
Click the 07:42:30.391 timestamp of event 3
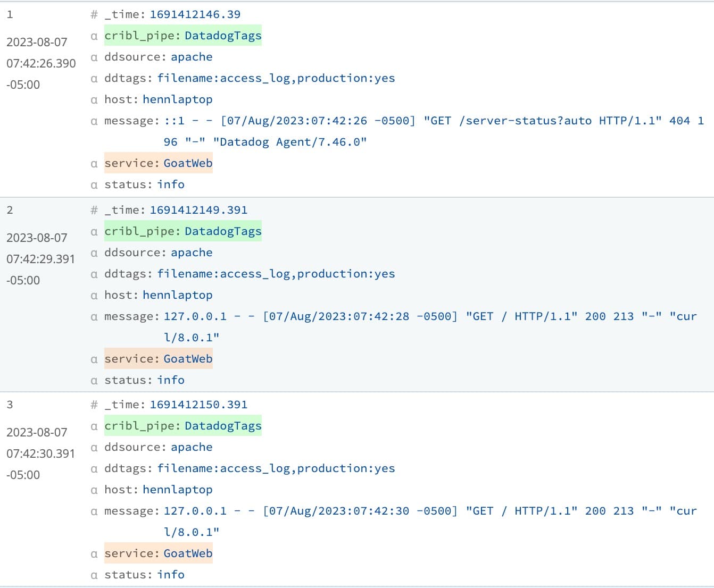(41, 453)
